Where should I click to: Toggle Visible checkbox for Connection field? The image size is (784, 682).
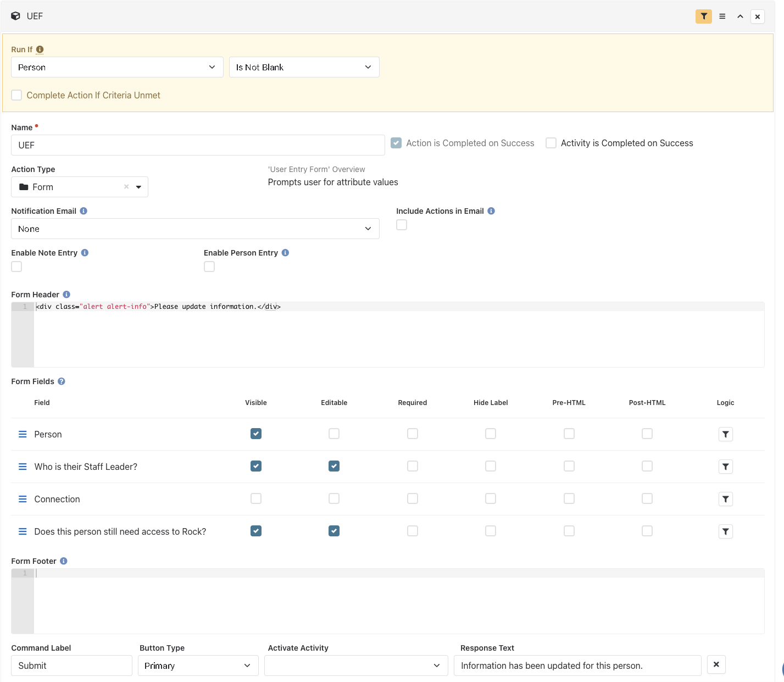(x=256, y=498)
